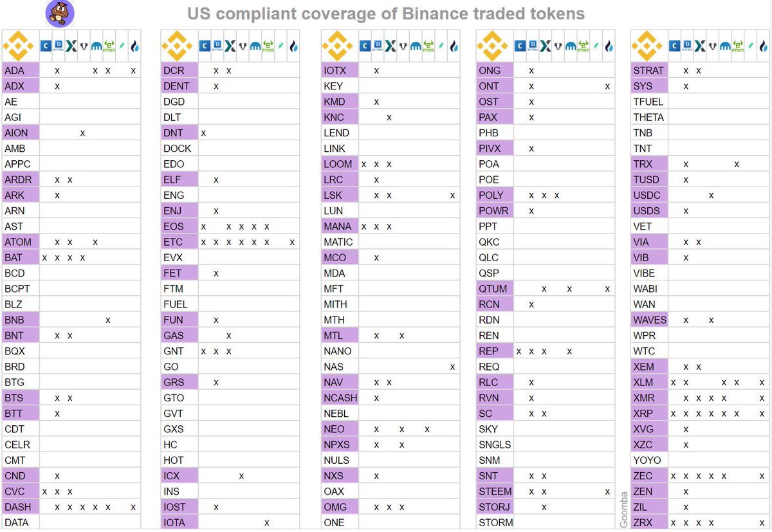Image resolution: width=772 pixels, height=532 pixels.
Task: Select the LINK token cell
Action: click(340, 149)
